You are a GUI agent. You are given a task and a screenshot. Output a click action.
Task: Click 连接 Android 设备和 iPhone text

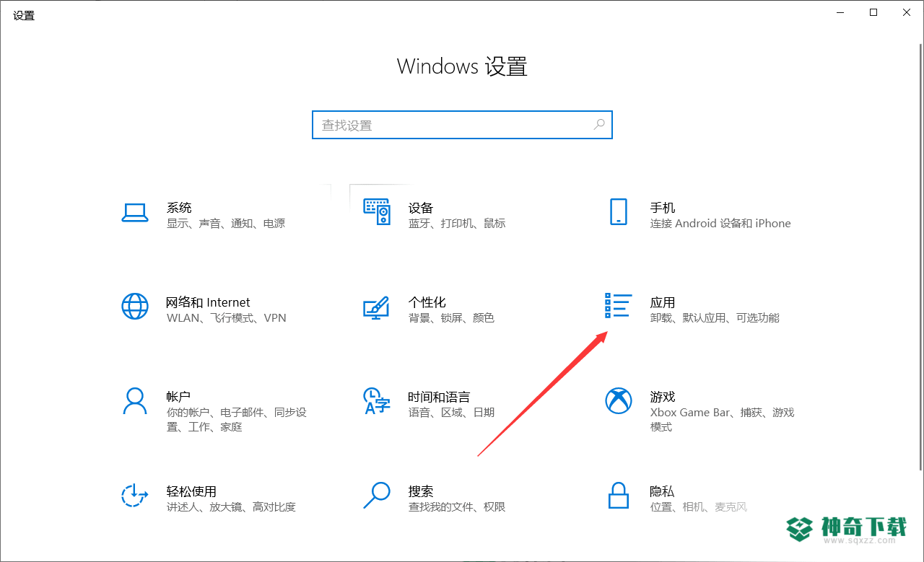coord(720,224)
